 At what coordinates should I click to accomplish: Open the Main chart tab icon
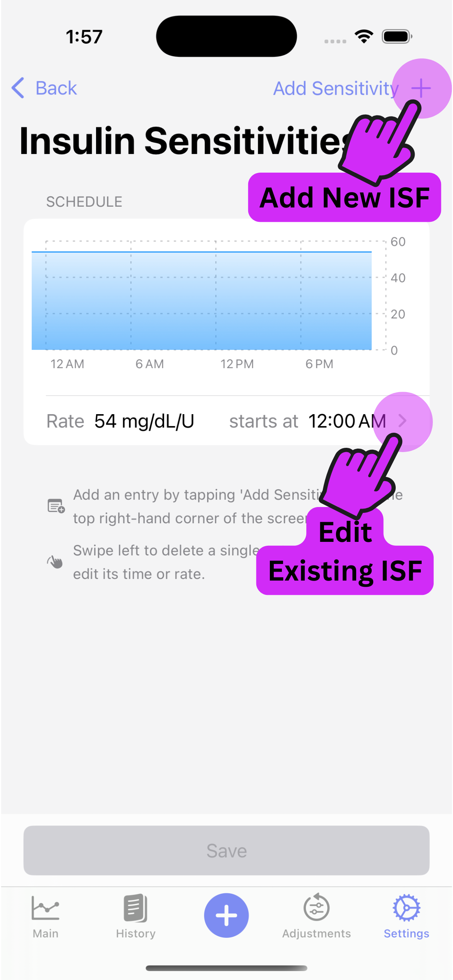pos(46,908)
